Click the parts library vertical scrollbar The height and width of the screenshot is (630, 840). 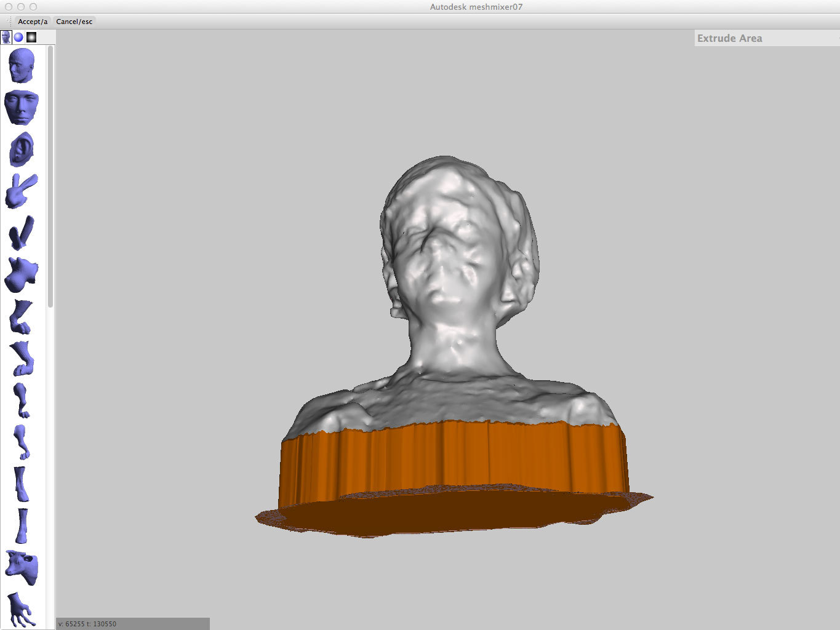coord(50,177)
